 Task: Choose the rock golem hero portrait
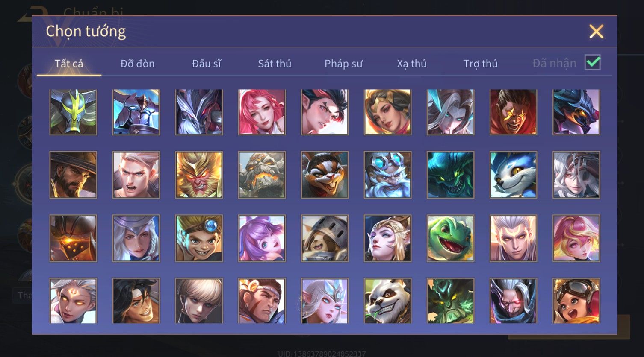[x=262, y=175]
